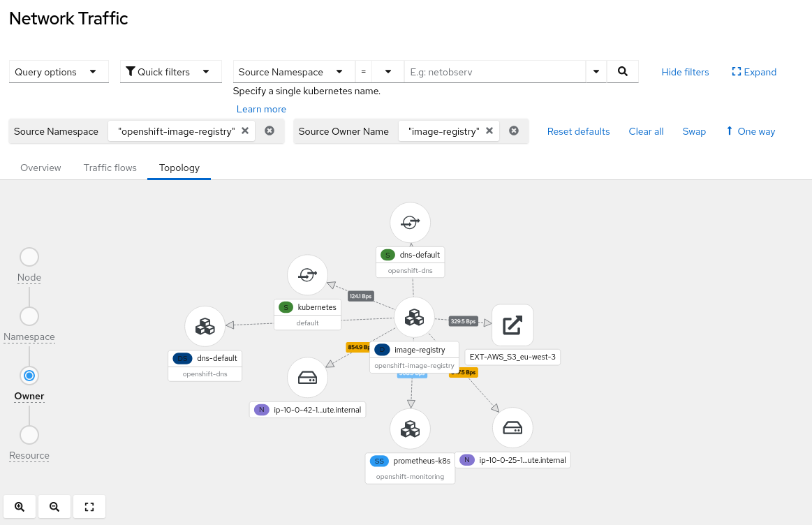The image size is (812, 525).
Task: Click the prometheus-k8s node icon
Action: (x=410, y=429)
